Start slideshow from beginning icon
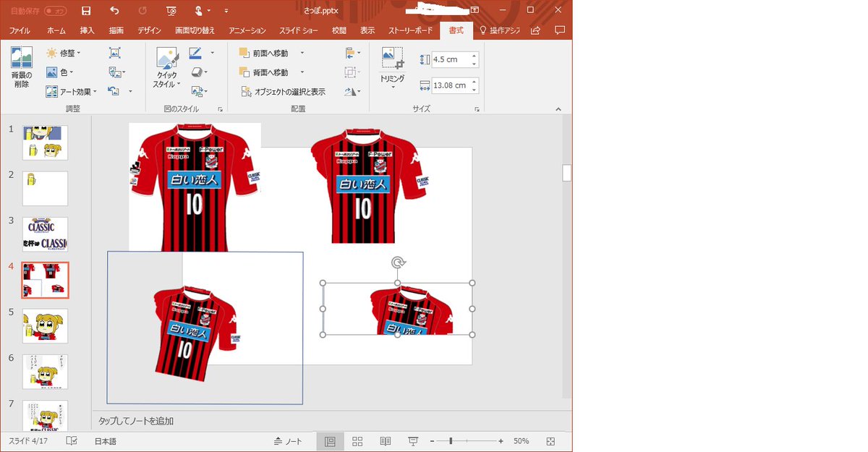This screenshot has height=452, width=868. tap(171, 11)
